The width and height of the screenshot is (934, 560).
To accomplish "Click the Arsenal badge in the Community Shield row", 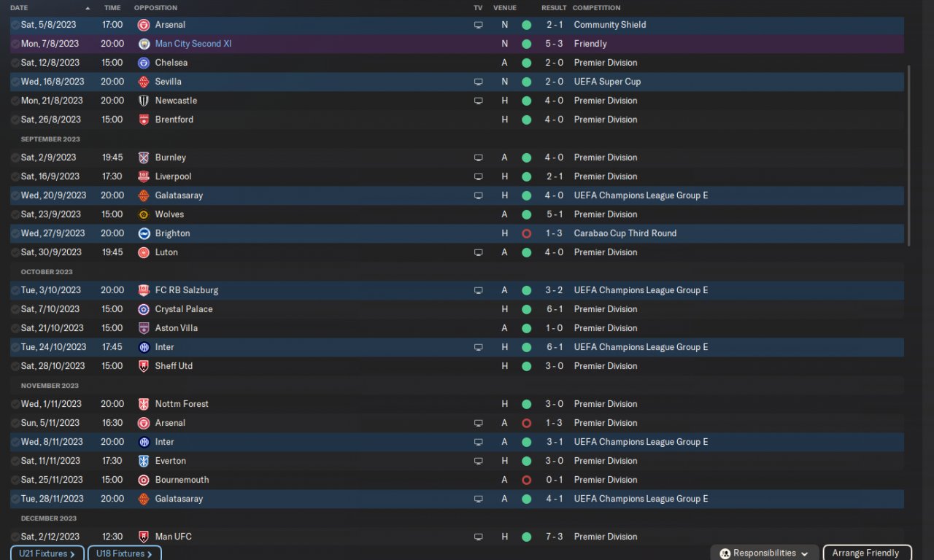I will (x=144, y=25).
